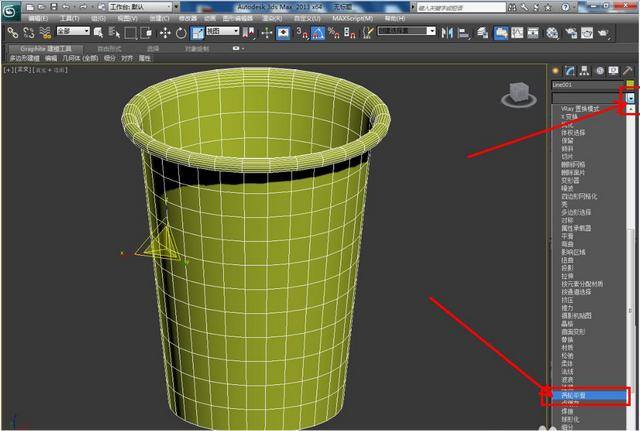Open Select by Name list tool

114,33
